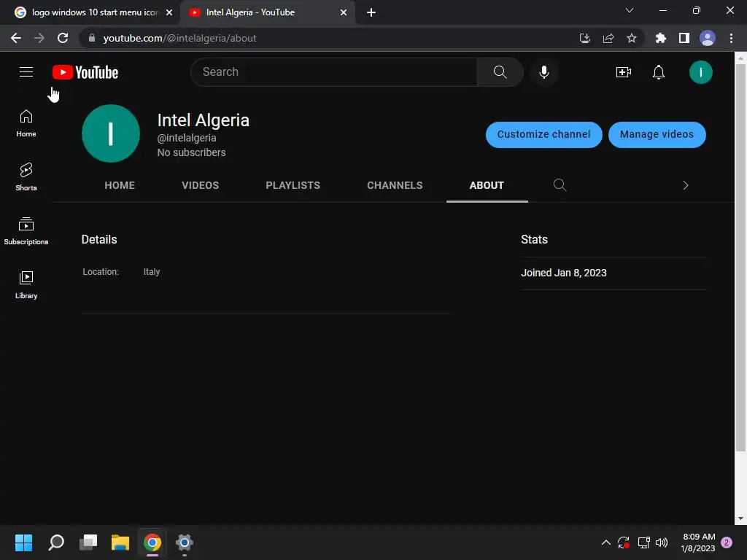Click the install app icon in address bar
The height and width of the screenshot is (560, 747).
point(584,38)
